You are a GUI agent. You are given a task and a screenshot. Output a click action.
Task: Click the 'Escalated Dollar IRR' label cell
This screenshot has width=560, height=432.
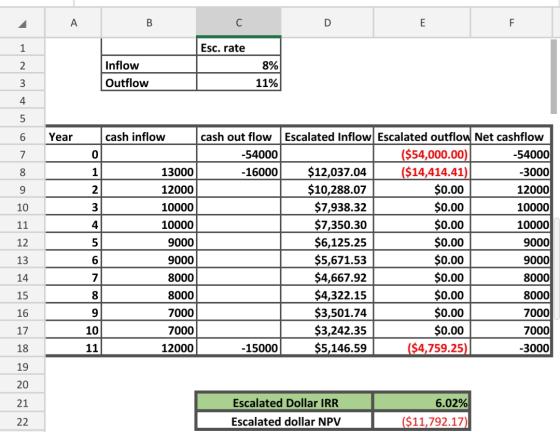285,403
